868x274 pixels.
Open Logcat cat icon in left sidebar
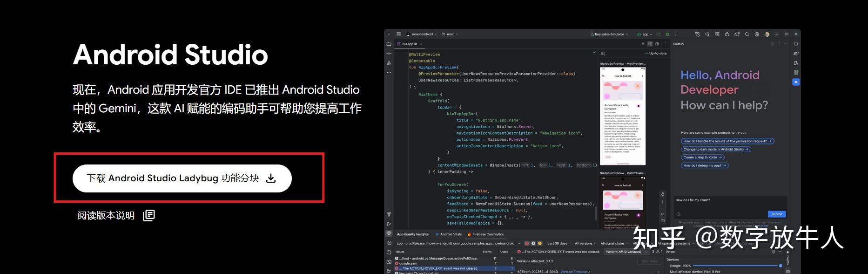[x=389, y=243]
